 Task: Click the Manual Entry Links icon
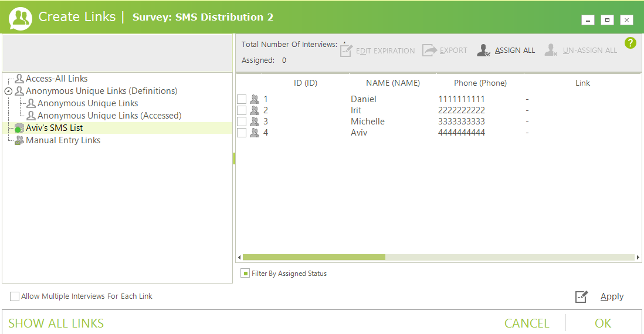click(19, 140)
